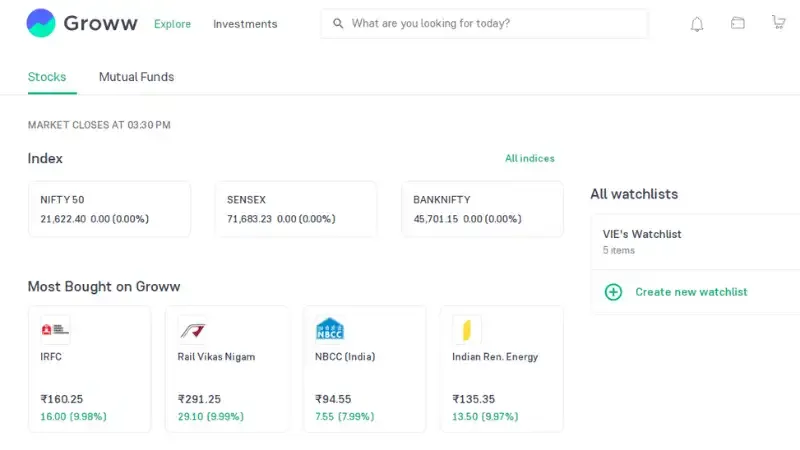Click the 7.55 (7.99%) change value
Viewport: 800px width, 450px height.
click(x=344, y=416)
